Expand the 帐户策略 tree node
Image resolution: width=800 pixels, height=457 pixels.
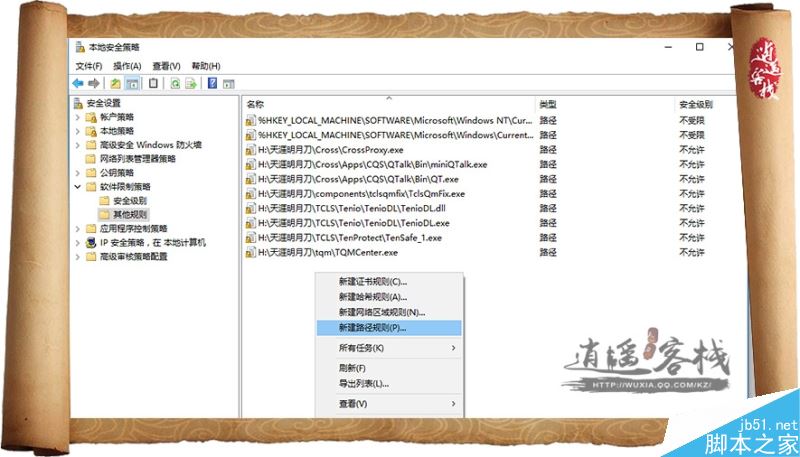click(x=78, y=117)
